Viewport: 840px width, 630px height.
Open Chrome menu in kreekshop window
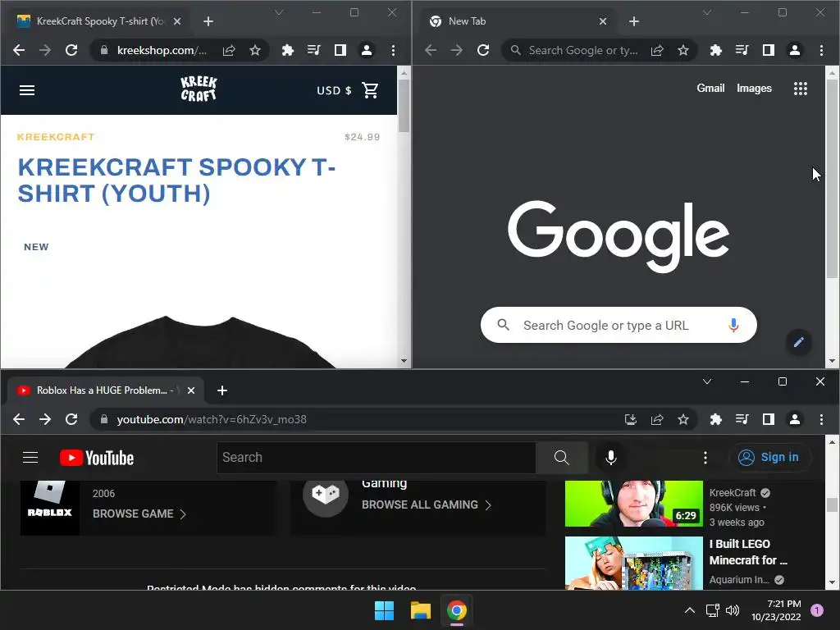(393, 50)
